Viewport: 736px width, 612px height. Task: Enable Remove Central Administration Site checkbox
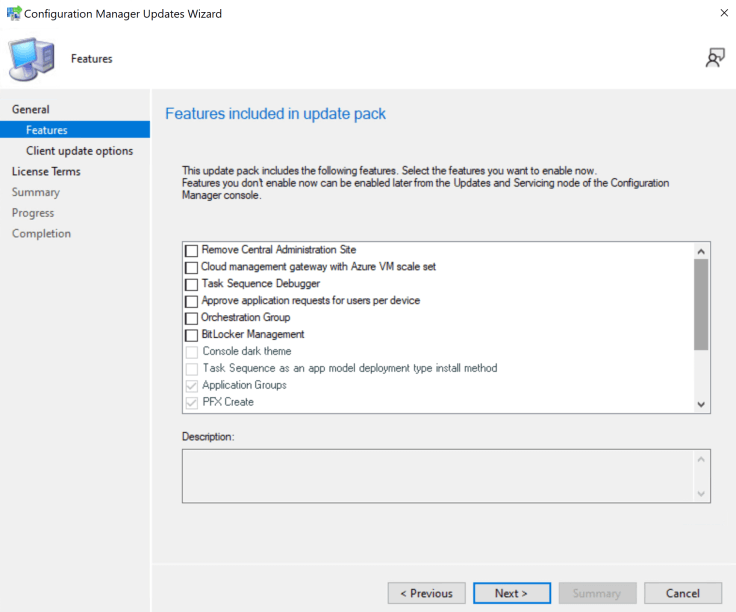pyautogui.click(x=191, y=250)
